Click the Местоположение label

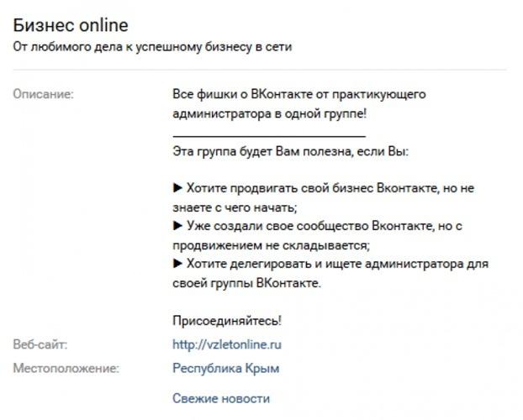pos(66,368)
